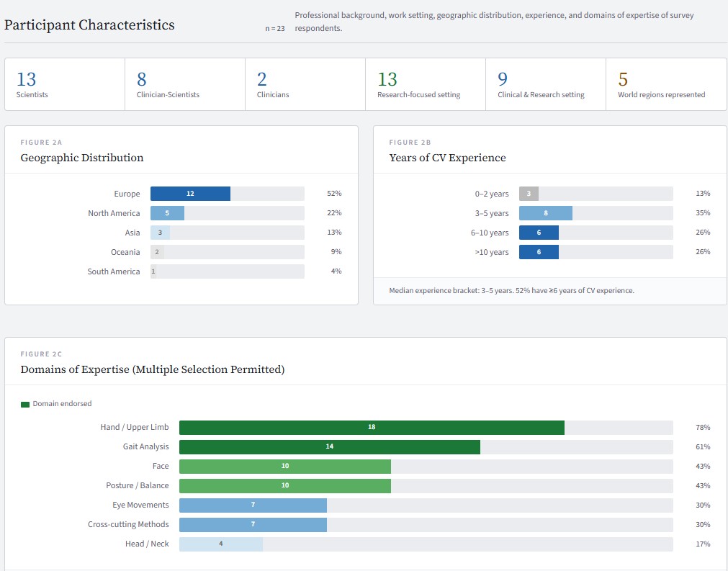This screenshot has height=571, width=728.
Task: Click the Face domain bar
Action: (285, 467)
